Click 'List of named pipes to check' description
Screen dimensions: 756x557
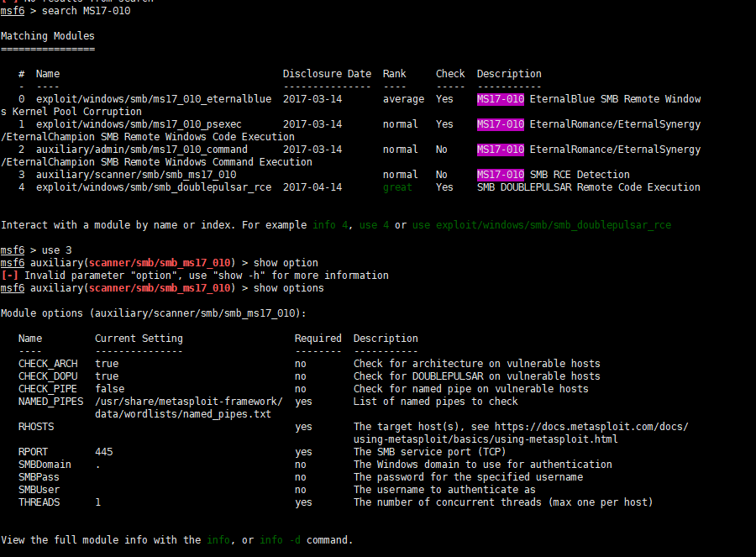[x=436, y=402]
